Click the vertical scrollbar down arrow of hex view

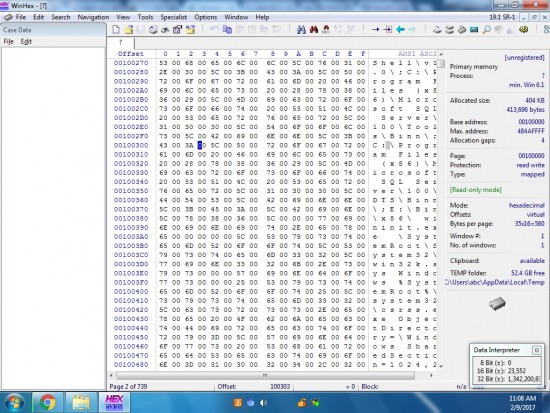click(x=441, y=366)
